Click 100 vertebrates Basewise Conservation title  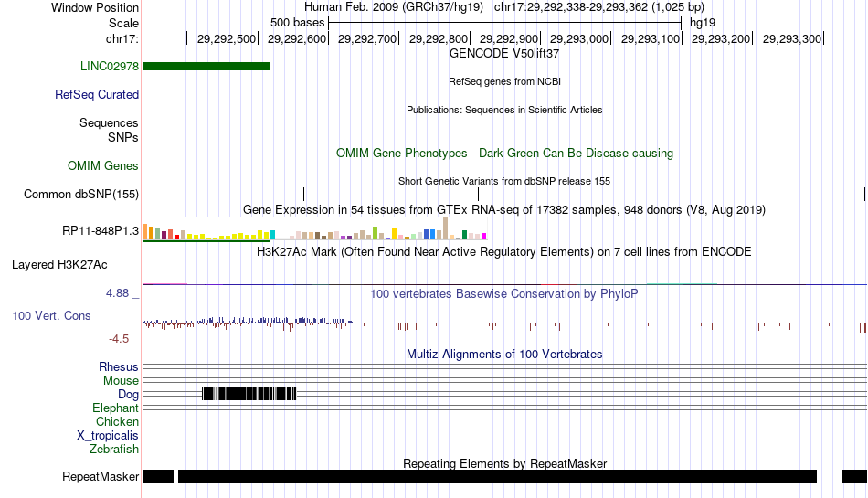tap(504, 294)
